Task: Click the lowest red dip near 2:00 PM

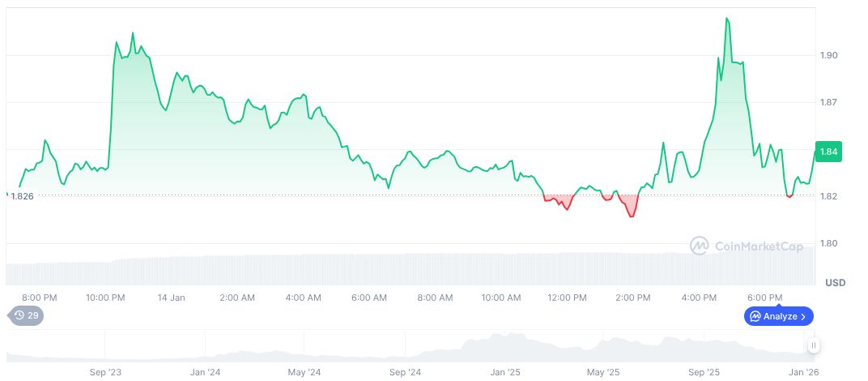Action: 632,216
